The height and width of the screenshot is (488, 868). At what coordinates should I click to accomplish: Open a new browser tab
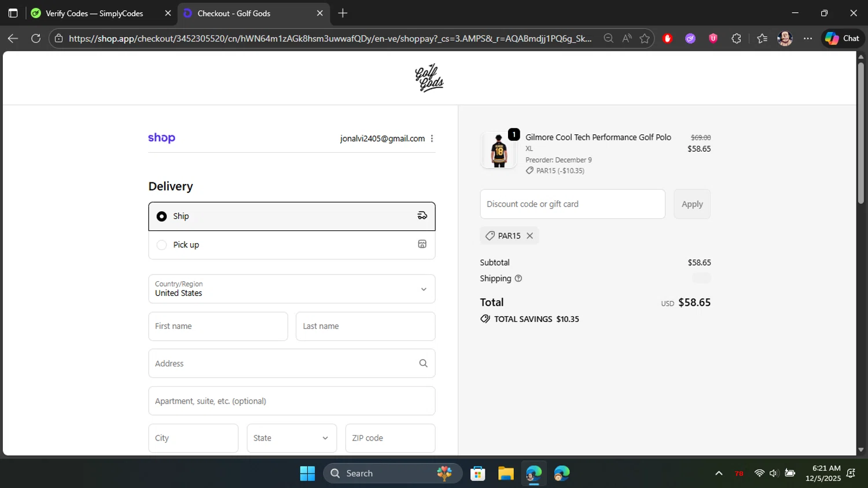[343, 13]
